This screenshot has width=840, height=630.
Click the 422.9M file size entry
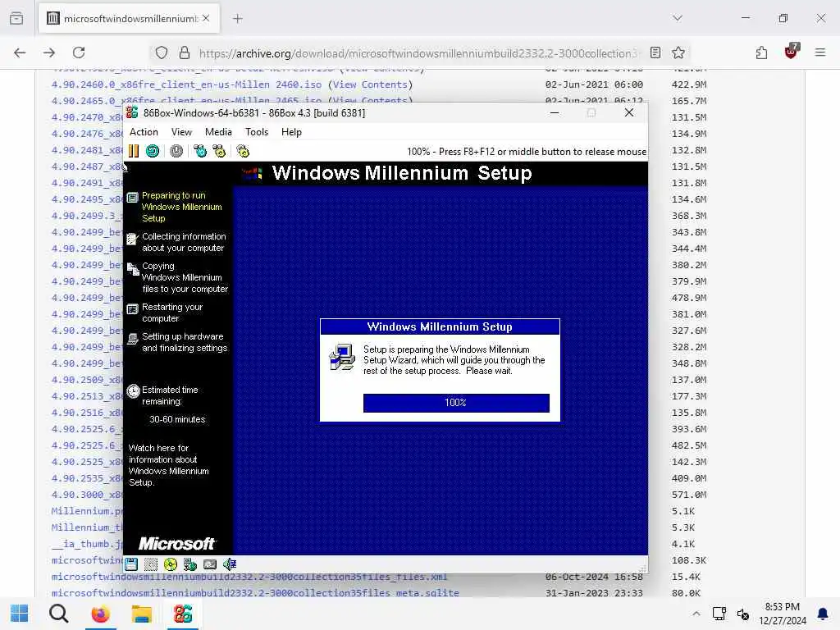689,84
